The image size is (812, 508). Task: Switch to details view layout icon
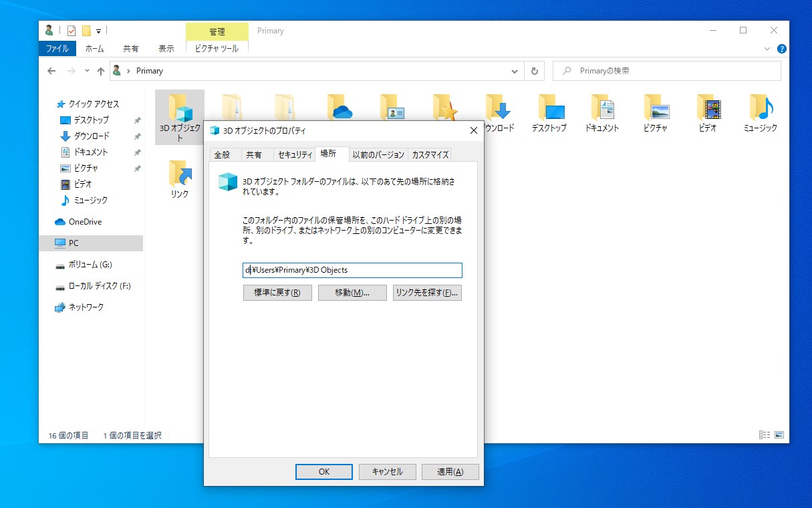pyautogui.click(x=765, y=435)
